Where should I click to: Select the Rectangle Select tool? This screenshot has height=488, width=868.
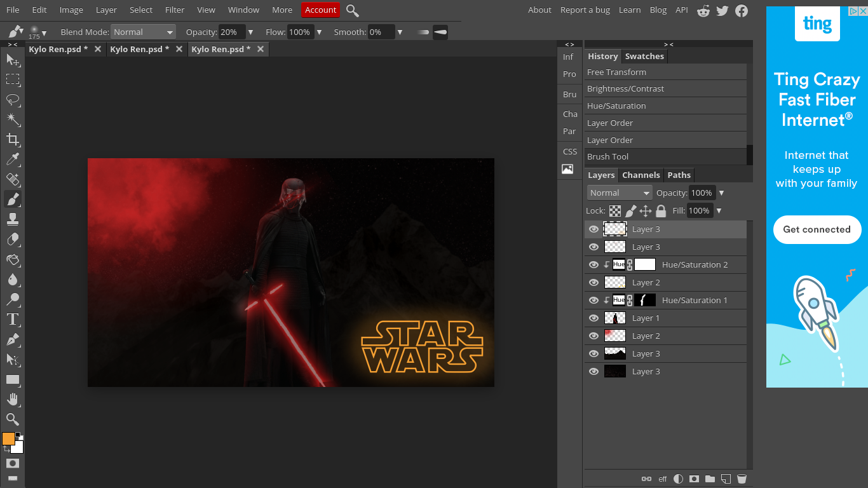point(12,79)
